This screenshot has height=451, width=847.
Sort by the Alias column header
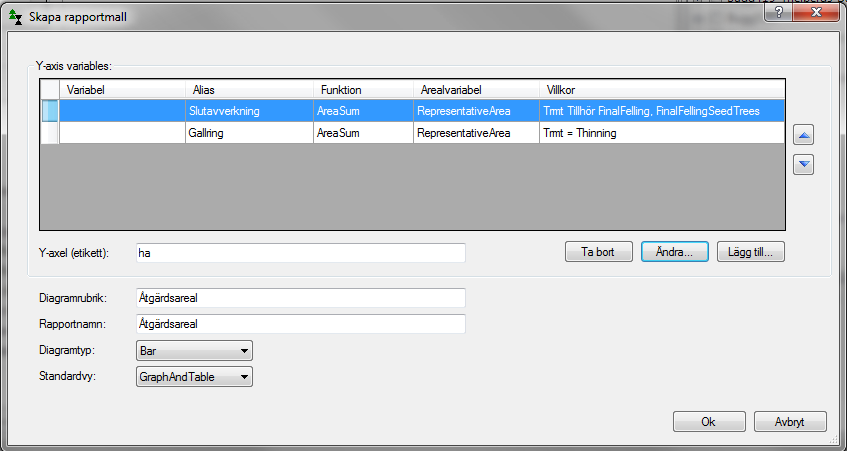pos(248,89)
